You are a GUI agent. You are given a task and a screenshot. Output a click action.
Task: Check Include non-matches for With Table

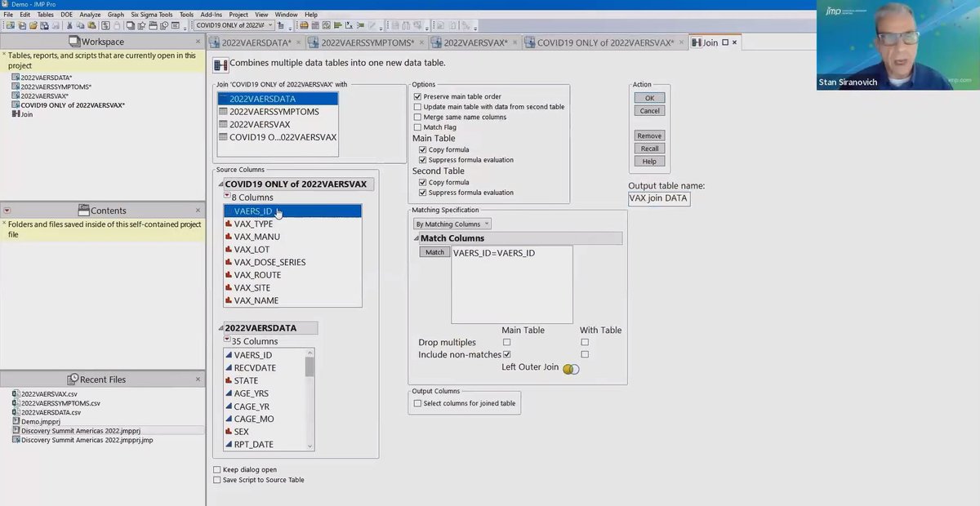click(585, 355)
